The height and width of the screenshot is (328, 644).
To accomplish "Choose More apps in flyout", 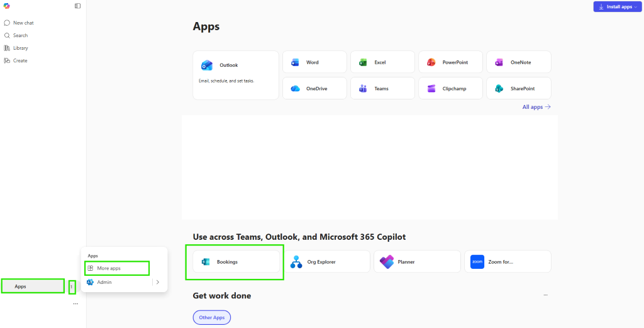I will tap(116, 268).
